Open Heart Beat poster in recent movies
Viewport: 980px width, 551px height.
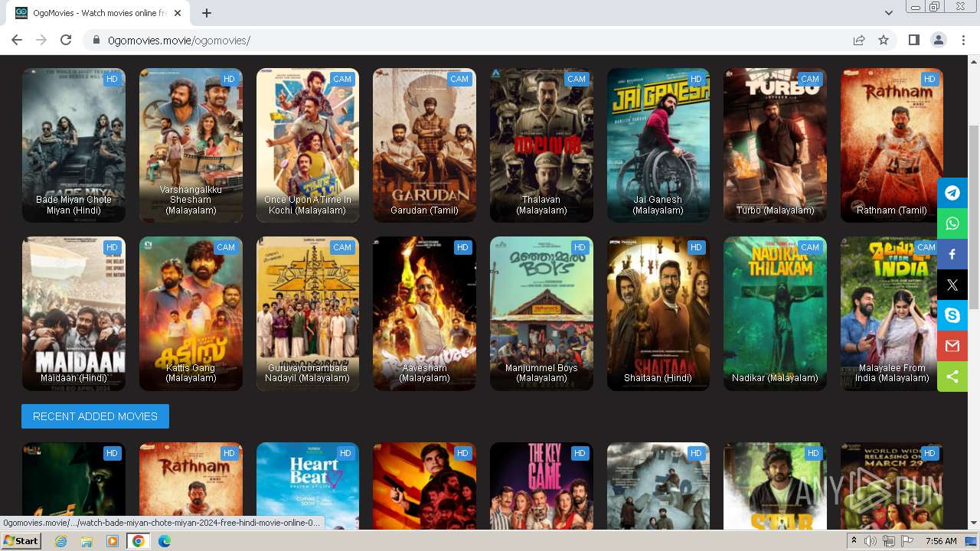pos(308,486)
